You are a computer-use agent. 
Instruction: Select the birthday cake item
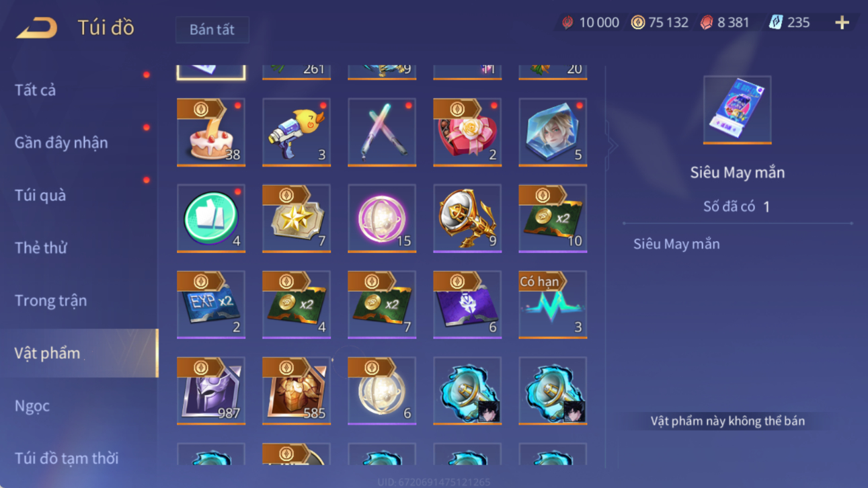[211, 132]
